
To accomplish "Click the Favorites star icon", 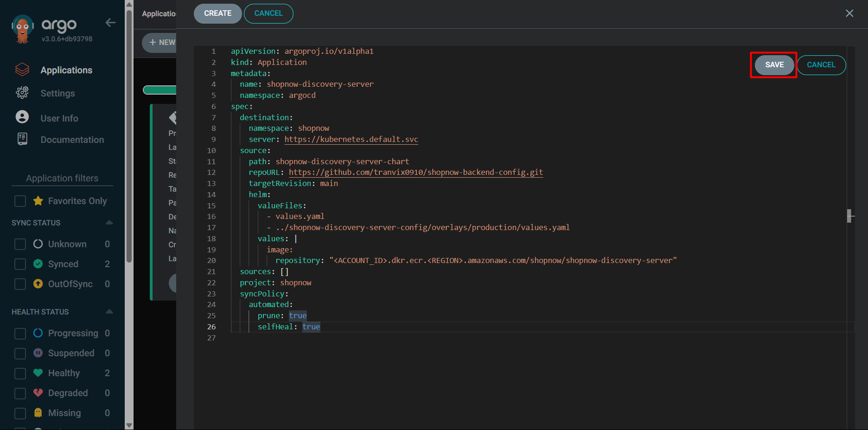I will coord(38,201).
